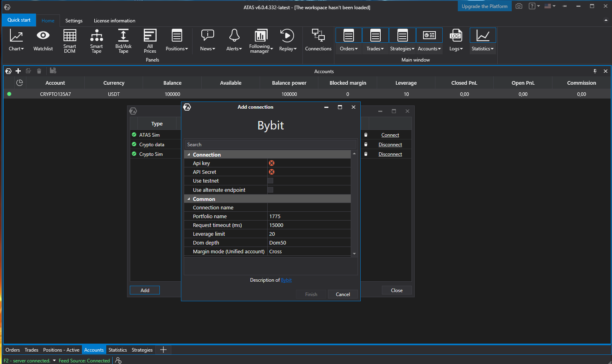Collapse the Connection section

click(189, 154)
